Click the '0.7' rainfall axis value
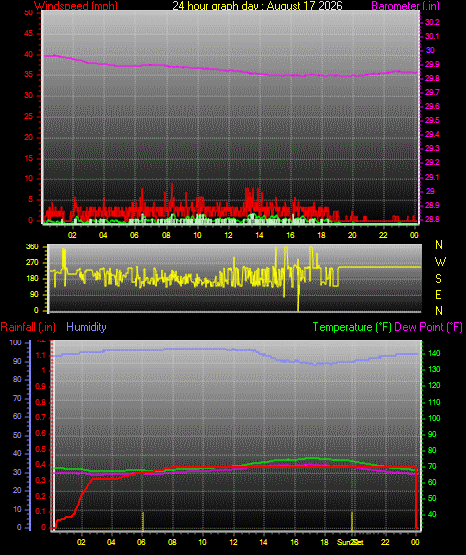 tap(41, 417)
